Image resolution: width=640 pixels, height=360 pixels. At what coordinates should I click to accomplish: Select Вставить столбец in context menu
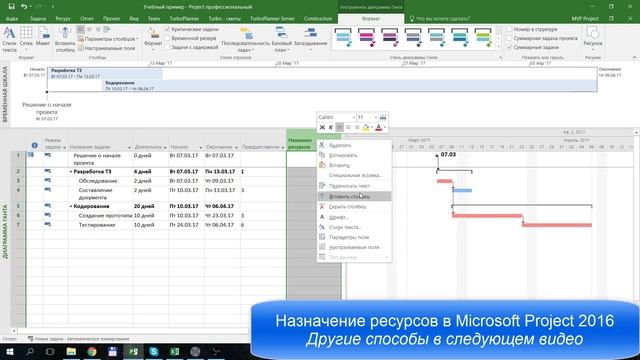[353, 196]
